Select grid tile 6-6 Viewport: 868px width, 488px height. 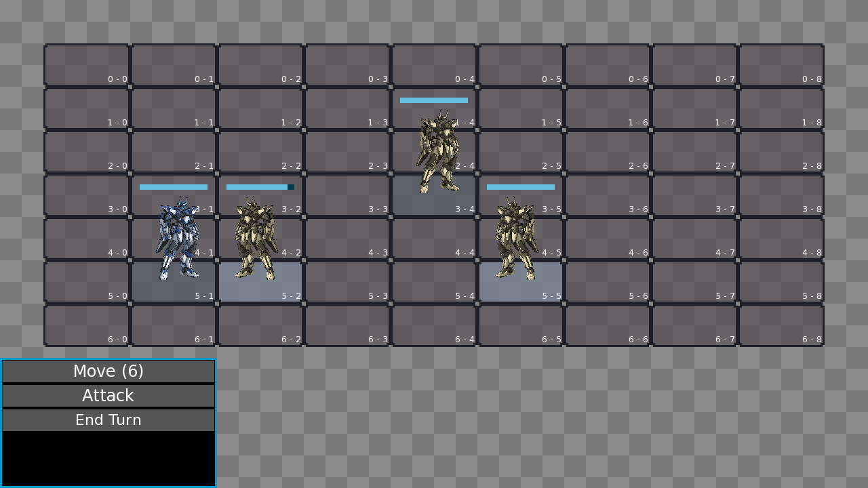click(x=608, y=325)
